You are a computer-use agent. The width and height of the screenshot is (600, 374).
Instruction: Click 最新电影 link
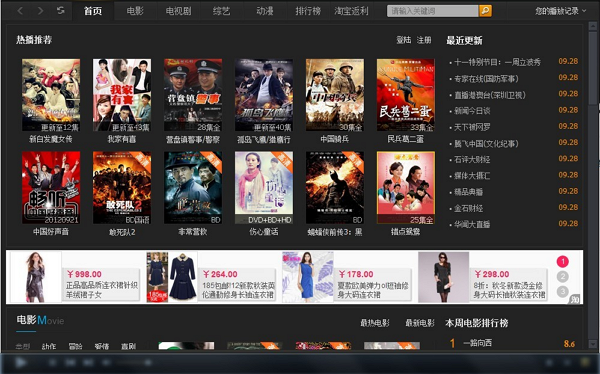[420, 323]
